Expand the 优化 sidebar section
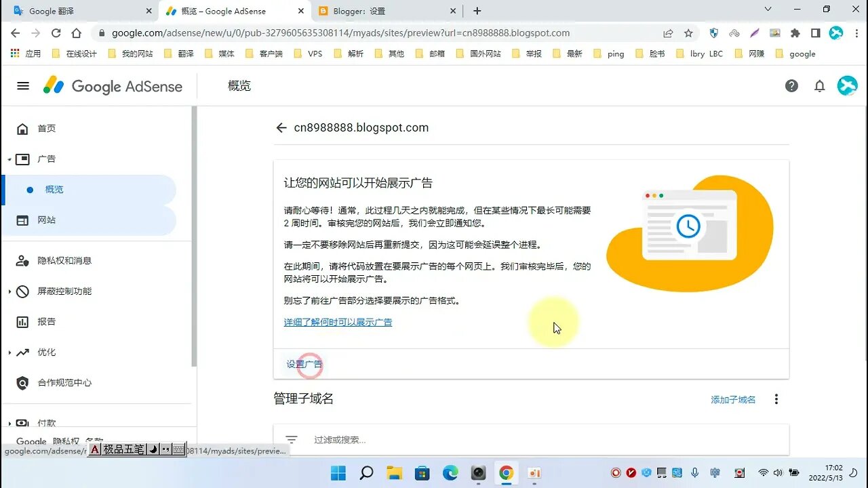The height and width of the screenshot is (488, 868). tap(9, 352)
